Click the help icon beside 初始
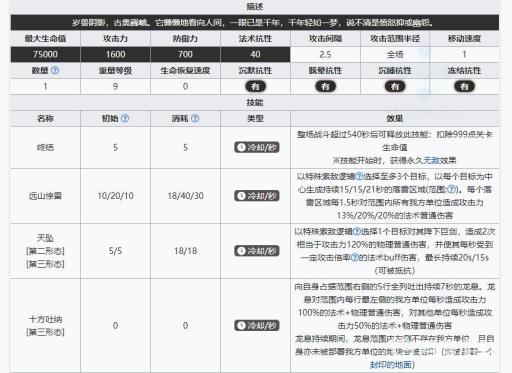Viewport: 512px width, 373px height. (x=125, y=118)
